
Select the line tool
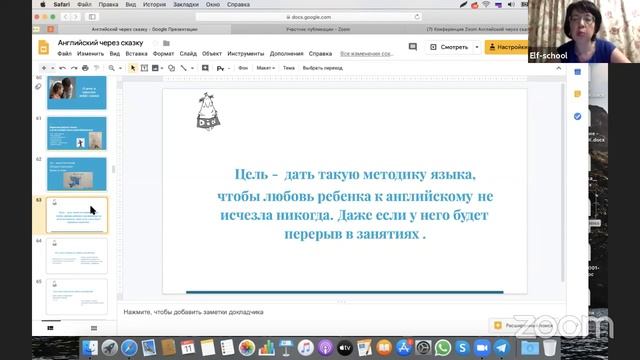[x=184, y=68]
